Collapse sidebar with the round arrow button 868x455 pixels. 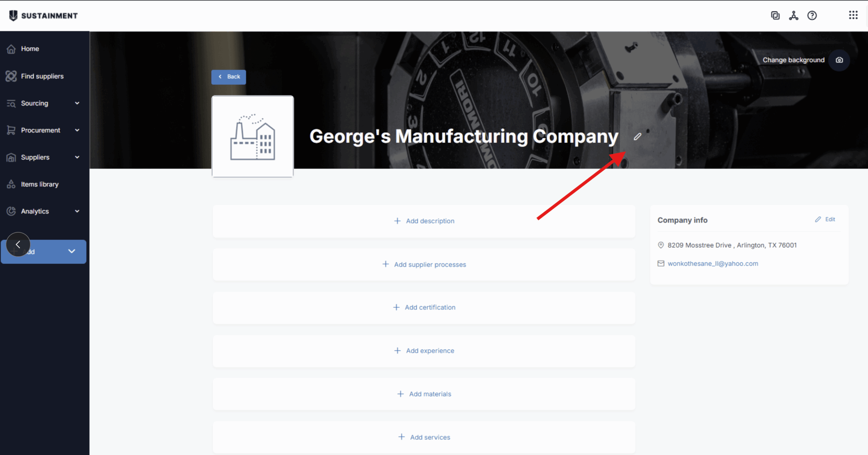point(18,244)
